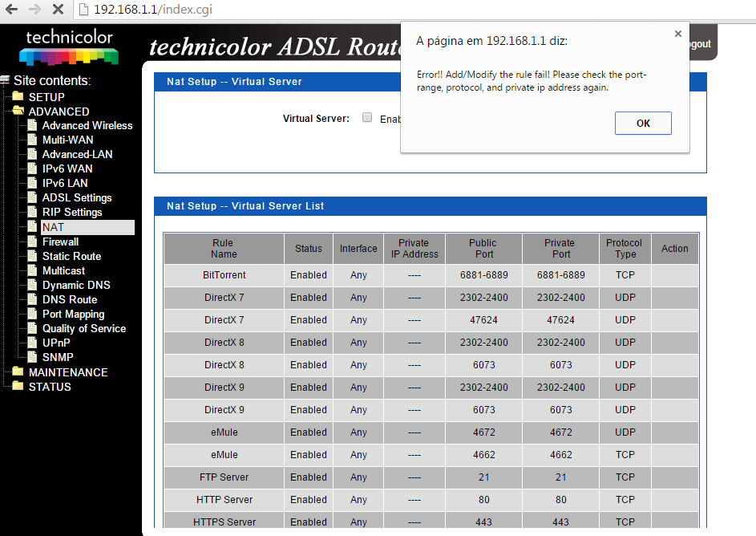Viewport: 756px width, 536px height.
Task: Click the Site contents root icon
Action: click(5, 80)
